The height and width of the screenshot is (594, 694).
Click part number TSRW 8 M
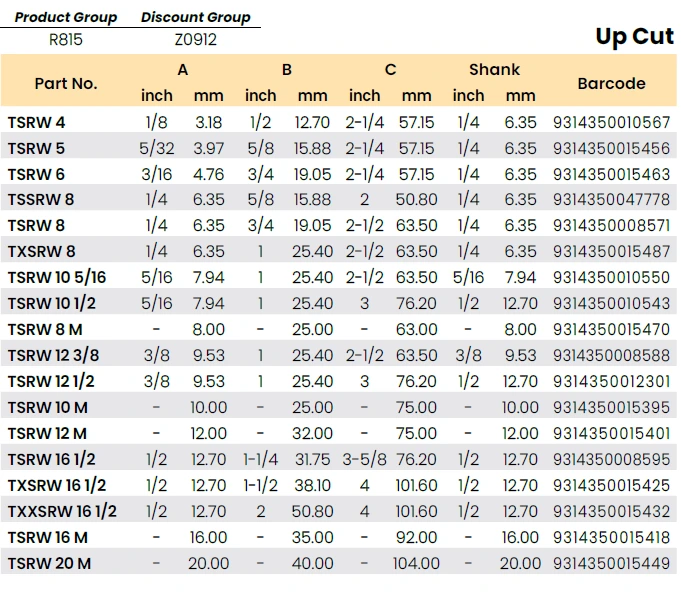pyautogui.click(x=45, y=329)
